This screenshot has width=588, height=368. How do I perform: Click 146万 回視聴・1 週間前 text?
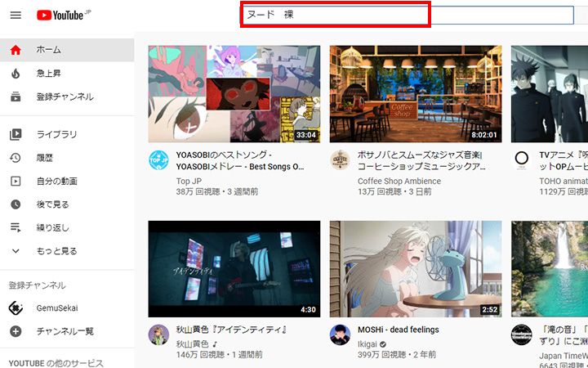220,354
